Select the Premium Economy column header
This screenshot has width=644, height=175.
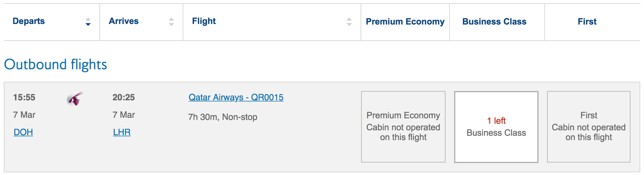click(x=405, y=22)
